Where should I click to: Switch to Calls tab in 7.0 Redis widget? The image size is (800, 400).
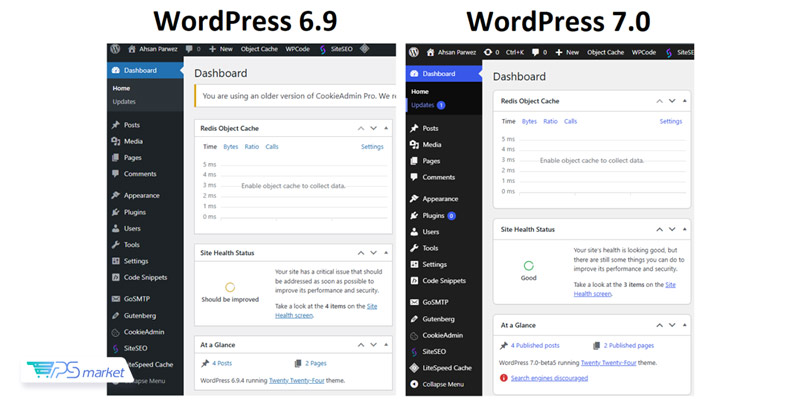pos(570,121)
